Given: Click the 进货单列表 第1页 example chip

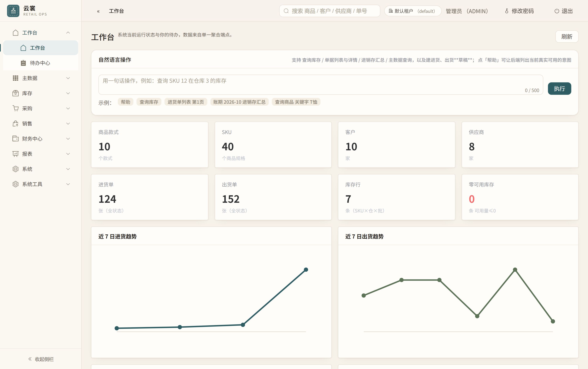Looking at the screenshot, I should click(x=185, y=102).
